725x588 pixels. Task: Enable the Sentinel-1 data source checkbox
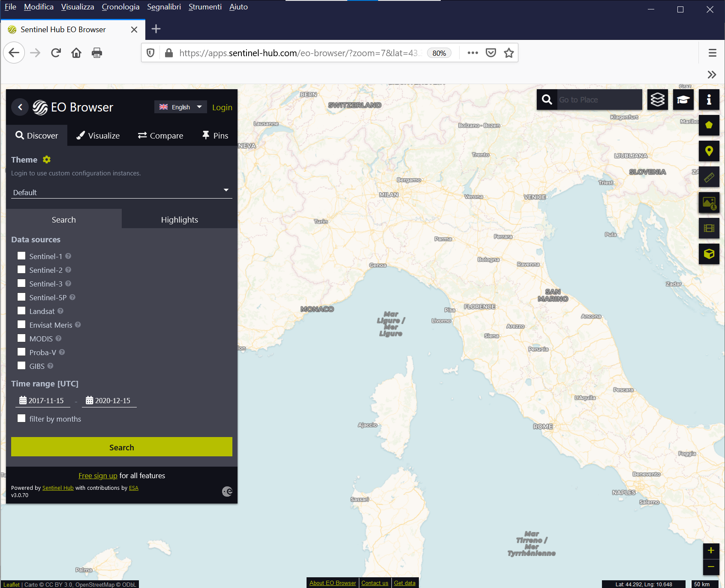tap(21, 256)
